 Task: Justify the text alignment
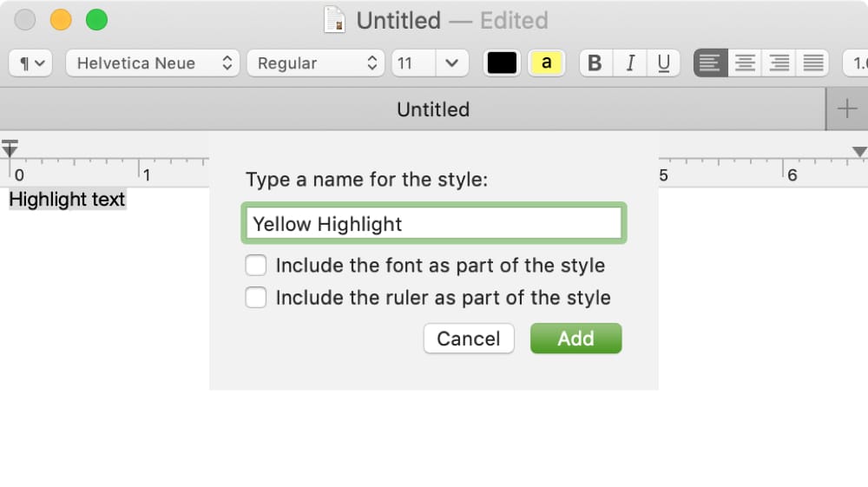click(812, 63)
